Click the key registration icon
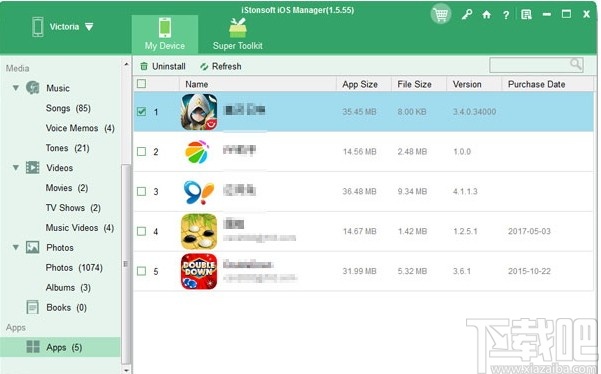This screenshot has width=601, height=374. [466, 15]
